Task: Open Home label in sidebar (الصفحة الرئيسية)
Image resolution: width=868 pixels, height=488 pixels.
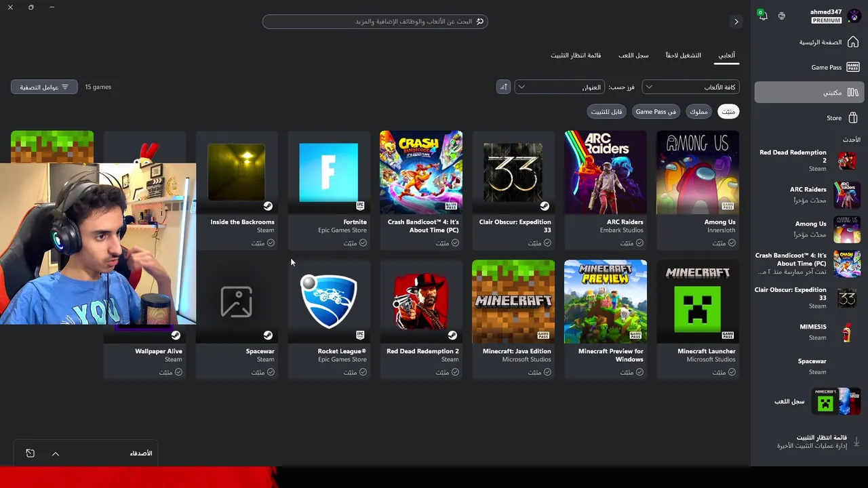Action: 821,42
